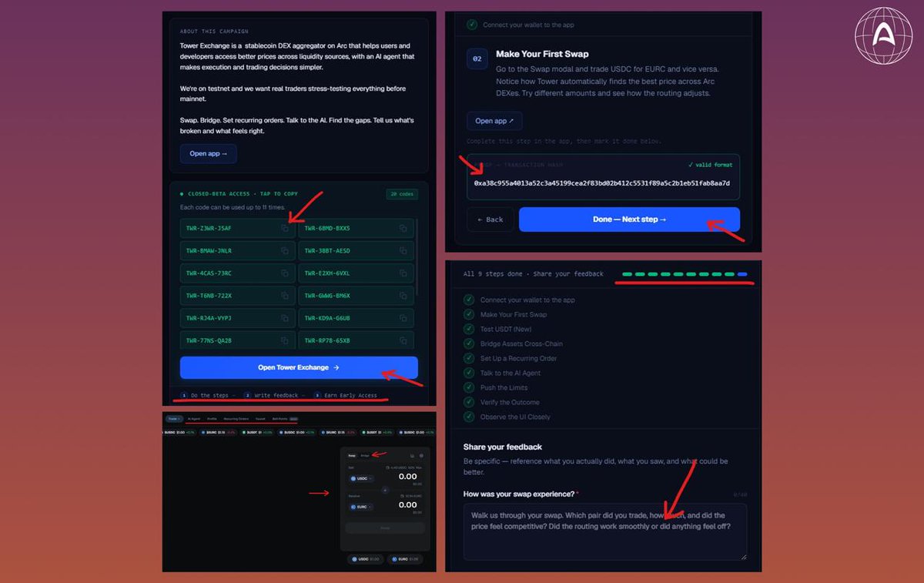Expand the Trade dropdown in the navigation bar
This screenshot has width=924, height=583.
(174, 419)
